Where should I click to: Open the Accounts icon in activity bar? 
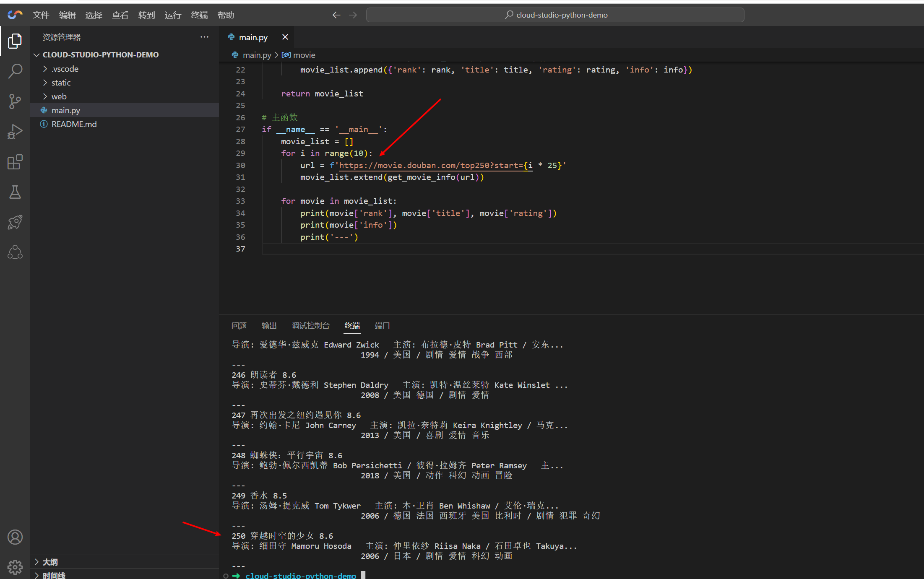coord(15,537)
